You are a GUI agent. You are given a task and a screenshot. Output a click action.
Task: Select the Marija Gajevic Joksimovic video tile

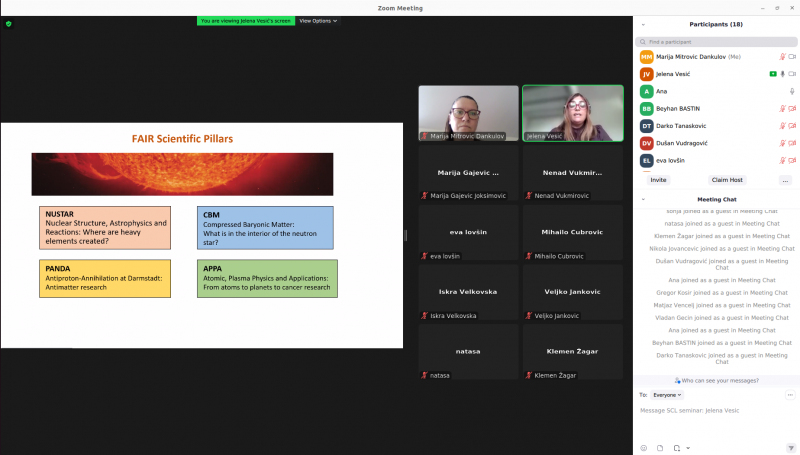click(468, 173)
